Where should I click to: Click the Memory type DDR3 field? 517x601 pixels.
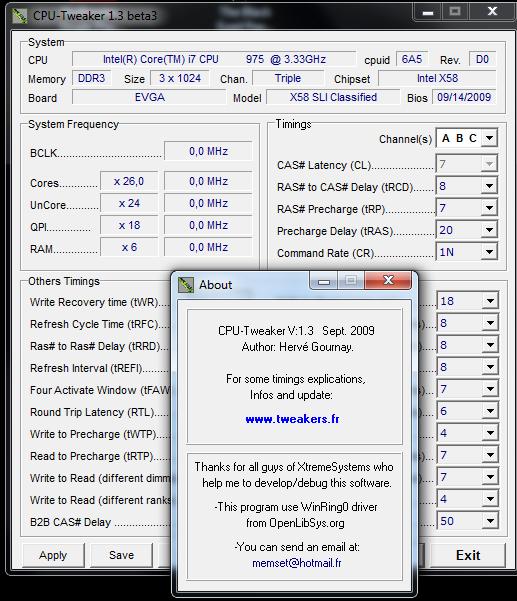pos(92,78)
